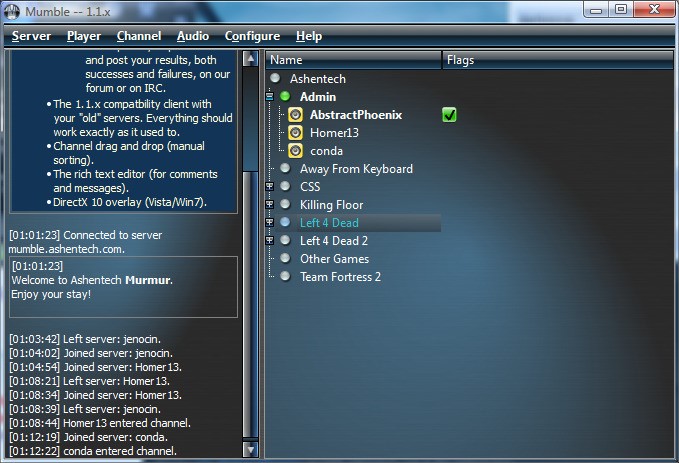Click the blue channel icon beside Left 4 Dead
Viewport: 679px width, 463px height.
285,222
